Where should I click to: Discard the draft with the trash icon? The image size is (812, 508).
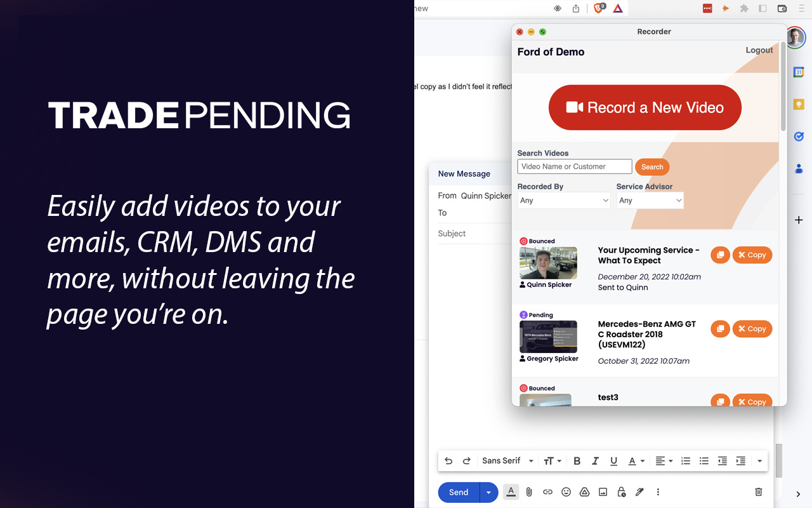(x=758, y=491)
